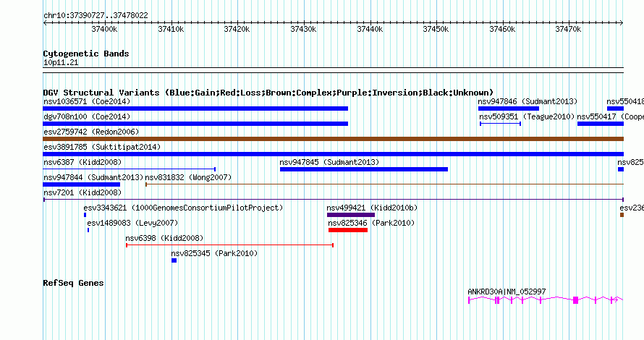
Task: Click the dgv708n100 (Coe2014) variant bar
Action: [195, 124]
